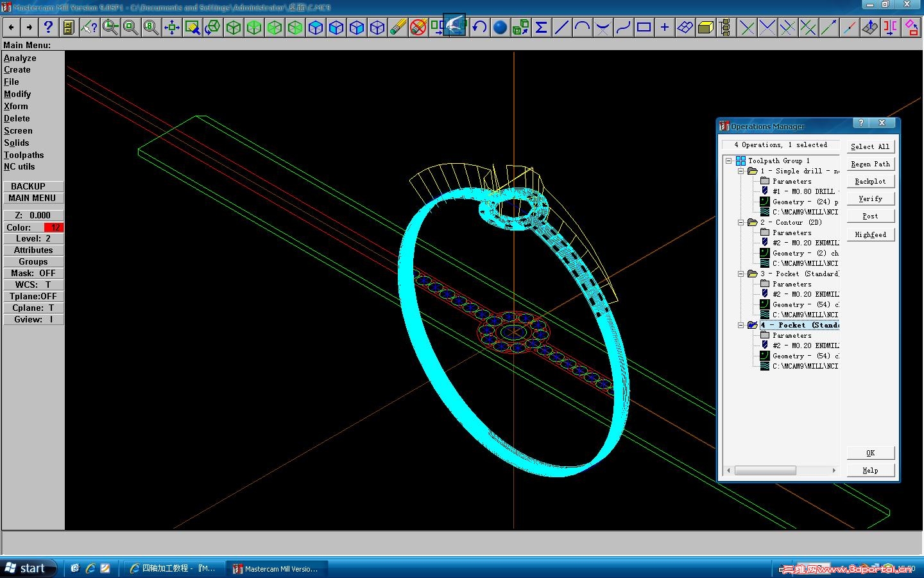Click the Analyze pointer-with-question-mark icon
This screenshot has width=924, height=578.
point(89,27)
